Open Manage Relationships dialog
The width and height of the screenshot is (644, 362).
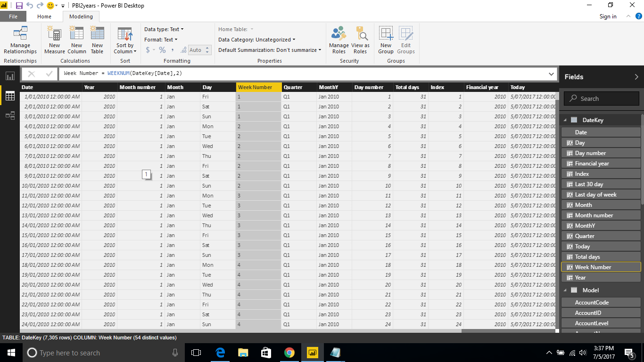(20, 40)
